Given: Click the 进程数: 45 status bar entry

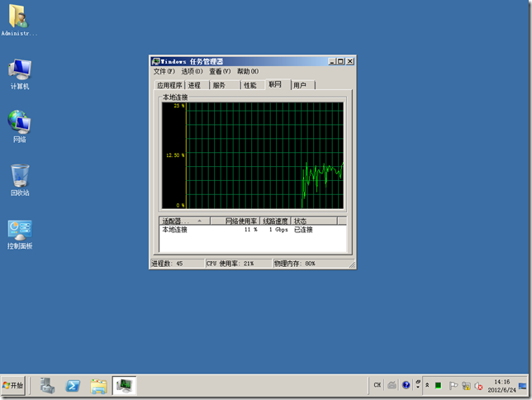Looking at the screenshot, I should (x=177, y=264).
